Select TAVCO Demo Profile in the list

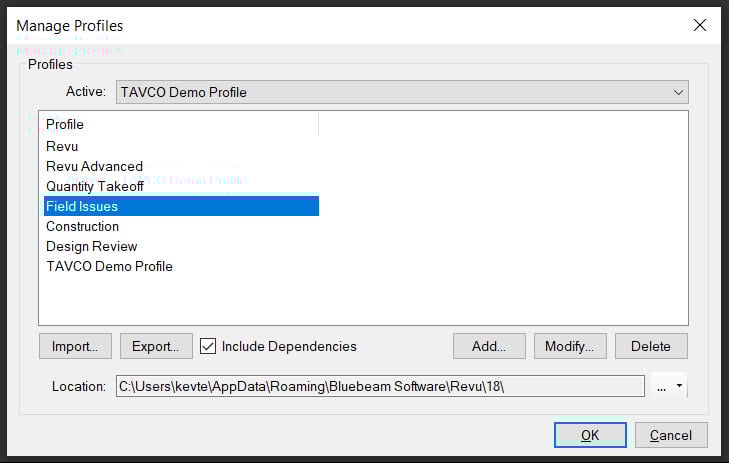tap(181, 266)
